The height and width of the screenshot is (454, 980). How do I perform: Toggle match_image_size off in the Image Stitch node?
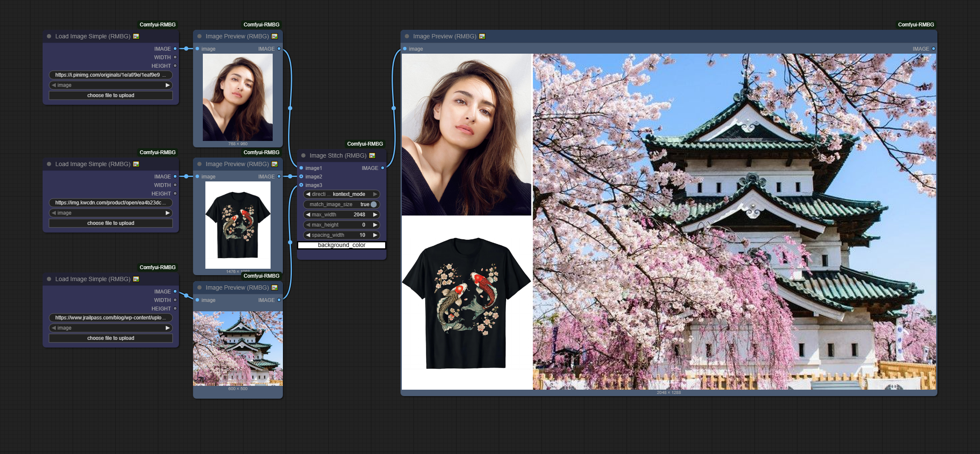coord(373,204)
